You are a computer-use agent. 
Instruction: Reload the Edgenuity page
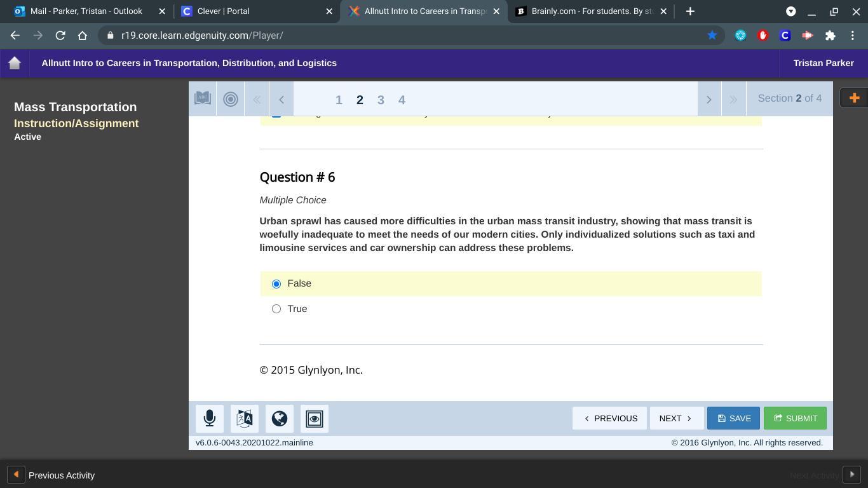click(60, 36)
